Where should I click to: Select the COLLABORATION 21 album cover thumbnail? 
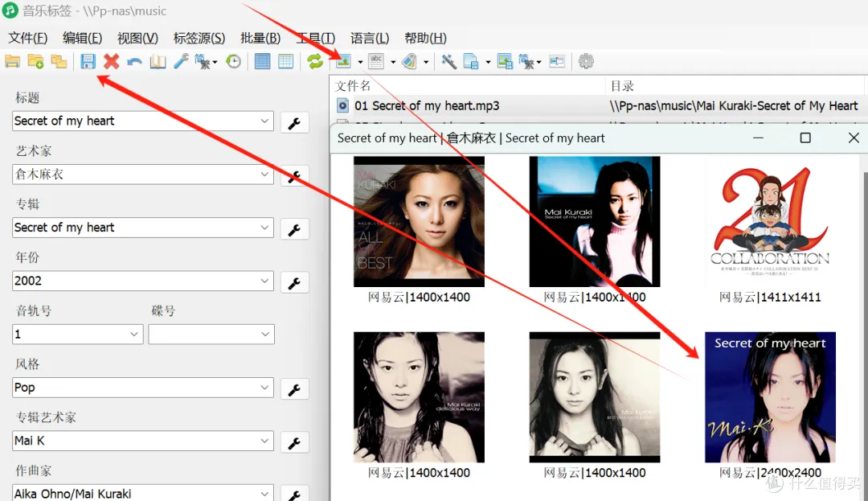[x=770, y=221]
